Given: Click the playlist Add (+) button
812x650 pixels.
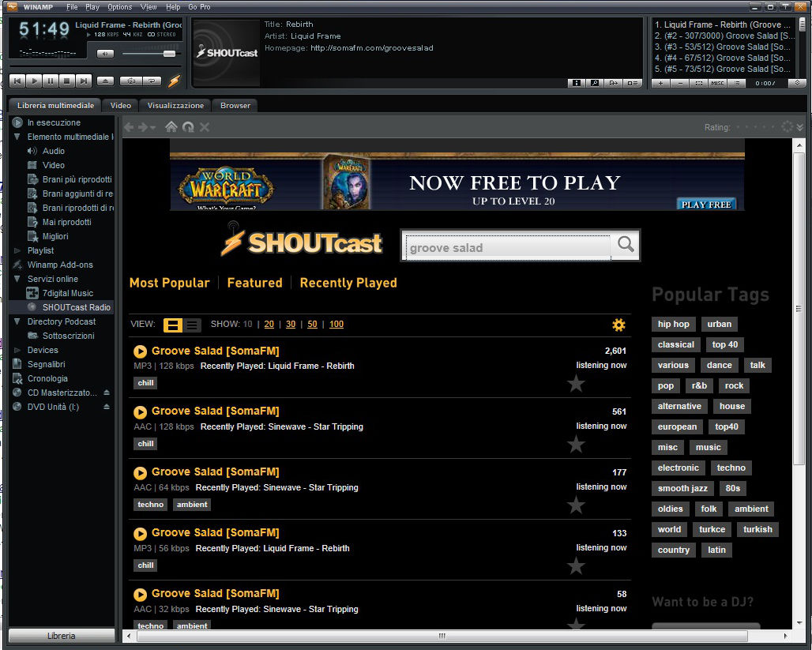Looking at the screenshot, I should pos(660,83).
